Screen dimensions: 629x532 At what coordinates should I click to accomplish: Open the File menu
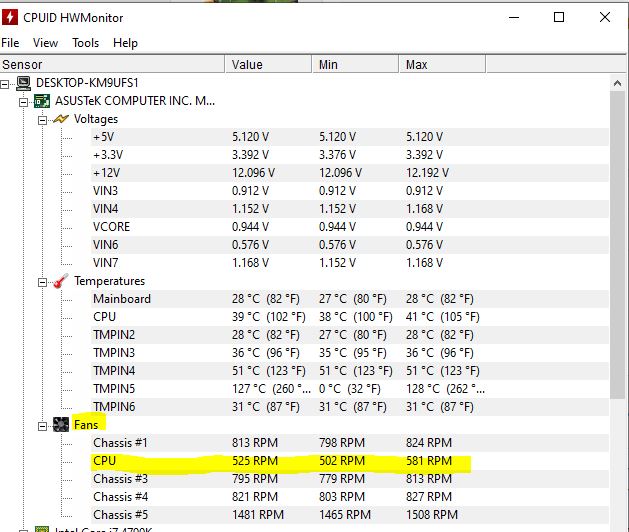click(x=10, y=43)
